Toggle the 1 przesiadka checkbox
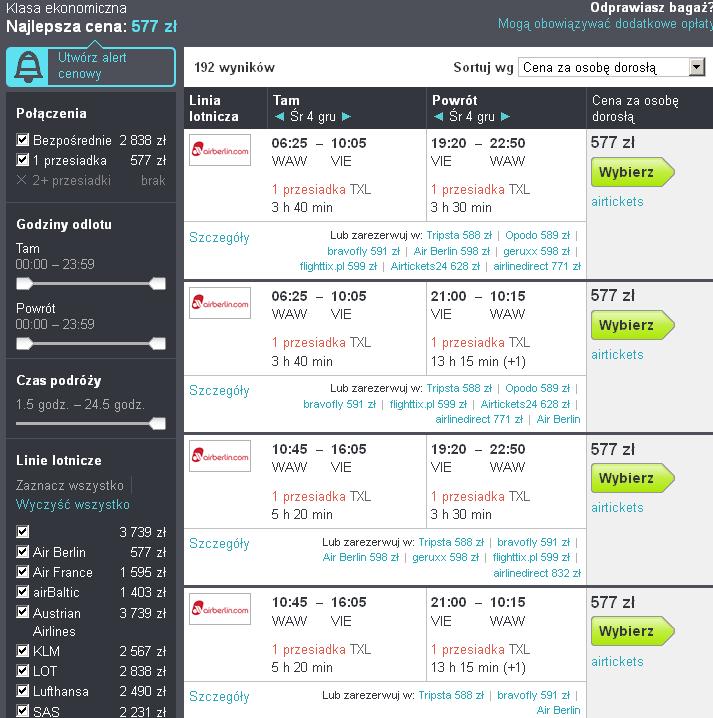This screenshot has width=713, height=718. coord(22,160)
